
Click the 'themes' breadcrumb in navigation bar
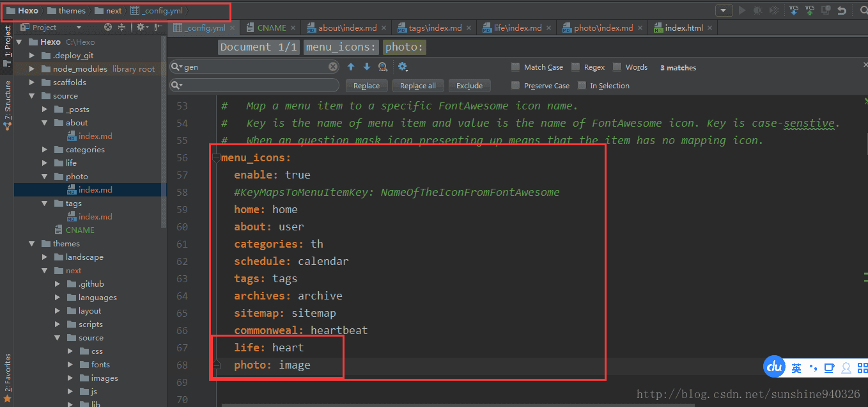pyautogui.click(x=66, y=10)
